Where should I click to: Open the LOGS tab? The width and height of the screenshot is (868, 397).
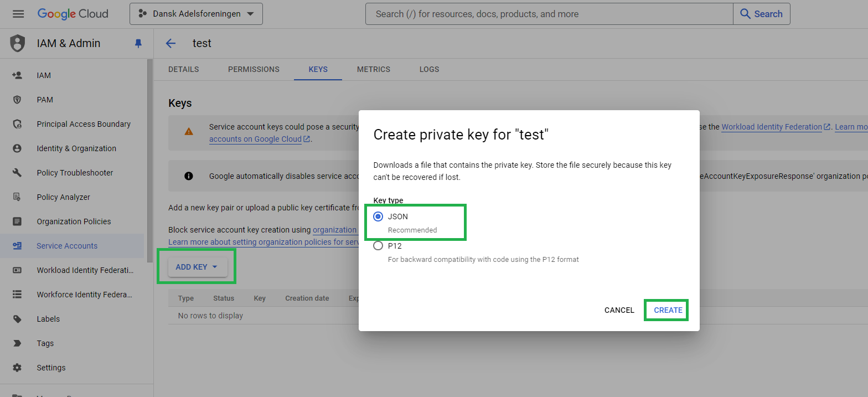pyautogui.click(x=429, y=69)
